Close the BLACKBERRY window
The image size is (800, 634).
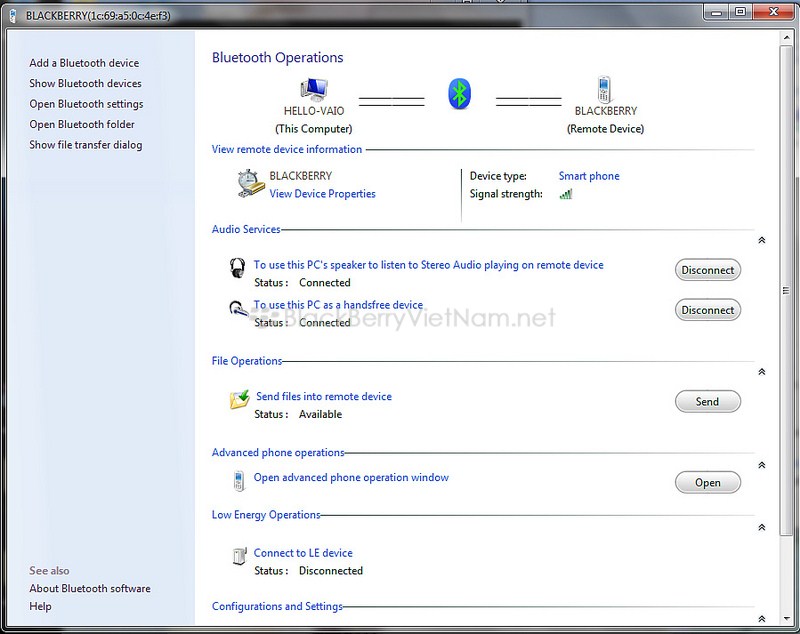point(773,12)
